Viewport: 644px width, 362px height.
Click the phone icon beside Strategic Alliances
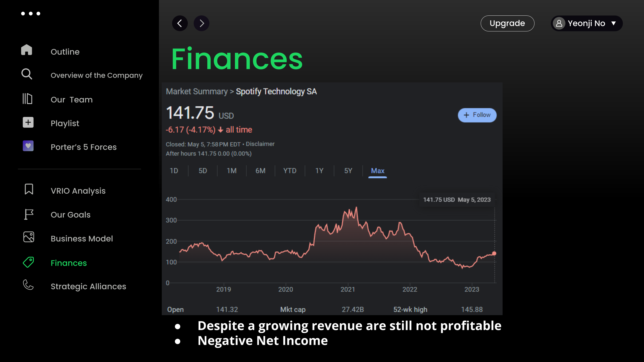(x=28, y=285)
